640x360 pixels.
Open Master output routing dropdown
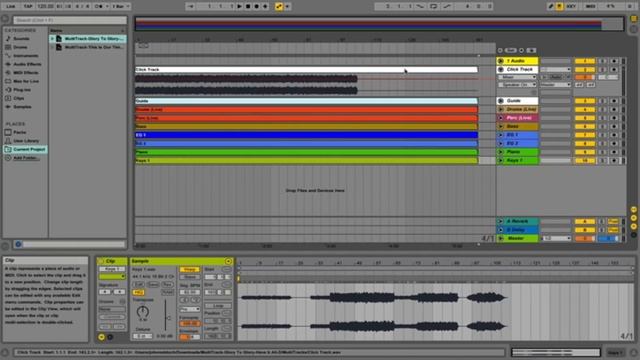[x=556, y=239]
